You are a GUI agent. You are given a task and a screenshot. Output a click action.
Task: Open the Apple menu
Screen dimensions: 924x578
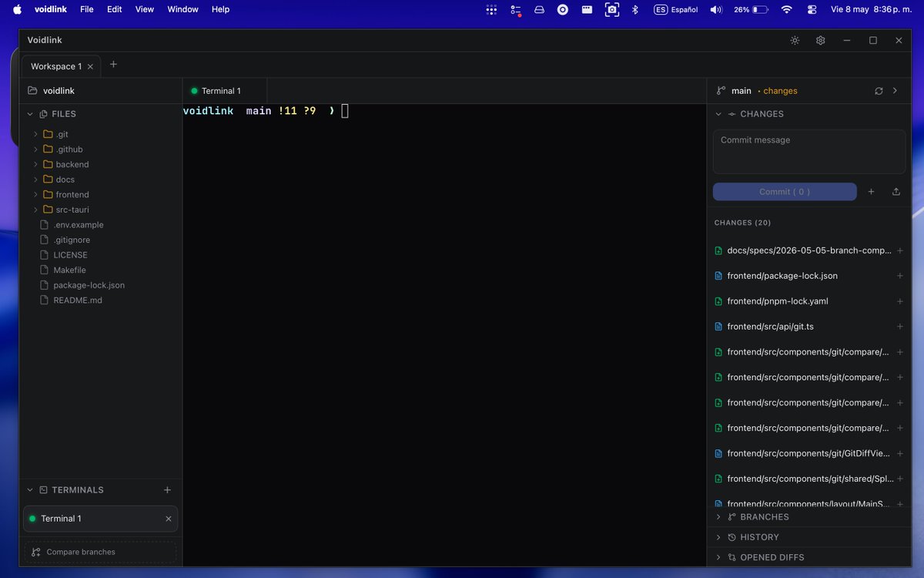point(17,10)
